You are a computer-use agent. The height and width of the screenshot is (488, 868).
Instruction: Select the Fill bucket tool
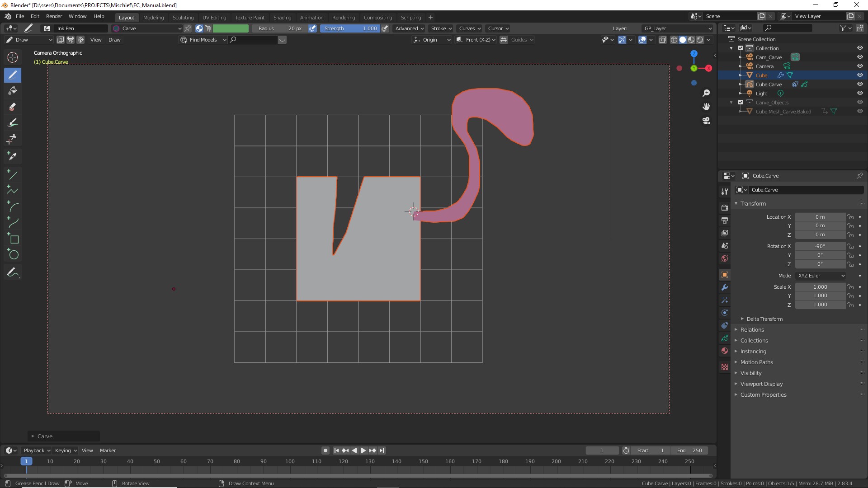[13, 90]
